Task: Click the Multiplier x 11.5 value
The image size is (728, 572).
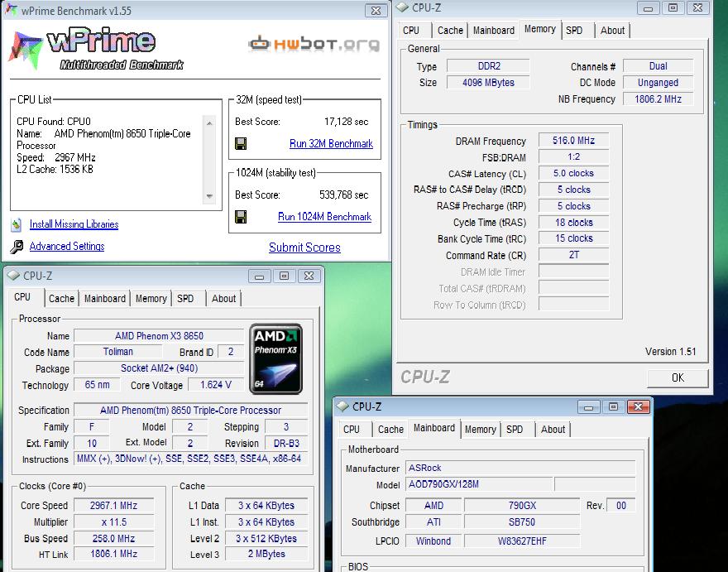Action: click(114, 522)
